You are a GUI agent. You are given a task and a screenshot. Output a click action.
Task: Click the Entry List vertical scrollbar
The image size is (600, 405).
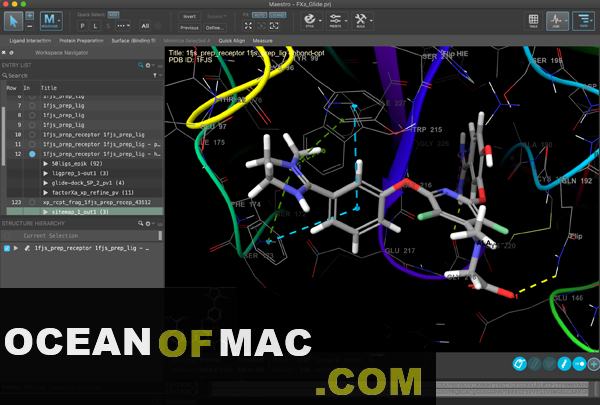[x=4, y=136]
